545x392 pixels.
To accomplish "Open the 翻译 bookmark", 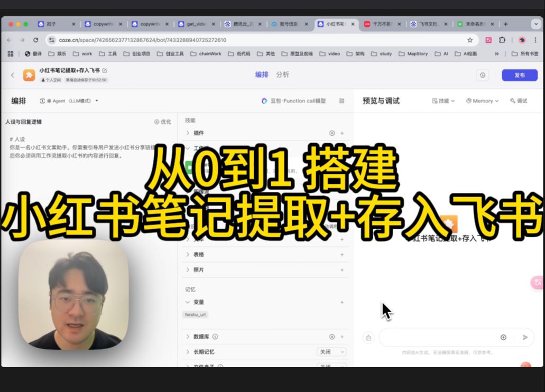I will tap(33, 53).
